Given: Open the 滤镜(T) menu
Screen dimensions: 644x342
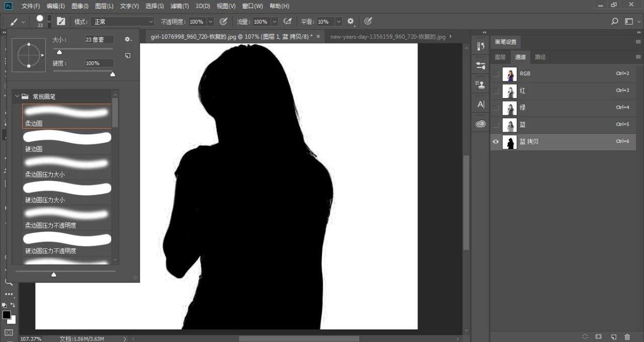Looking at the screenshot, I should point(179,6).
